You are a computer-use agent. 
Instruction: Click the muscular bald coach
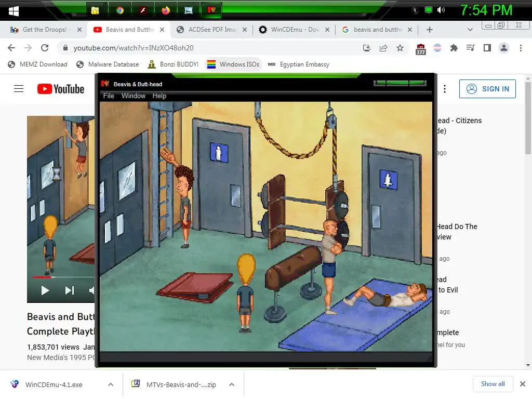[330, 267]
